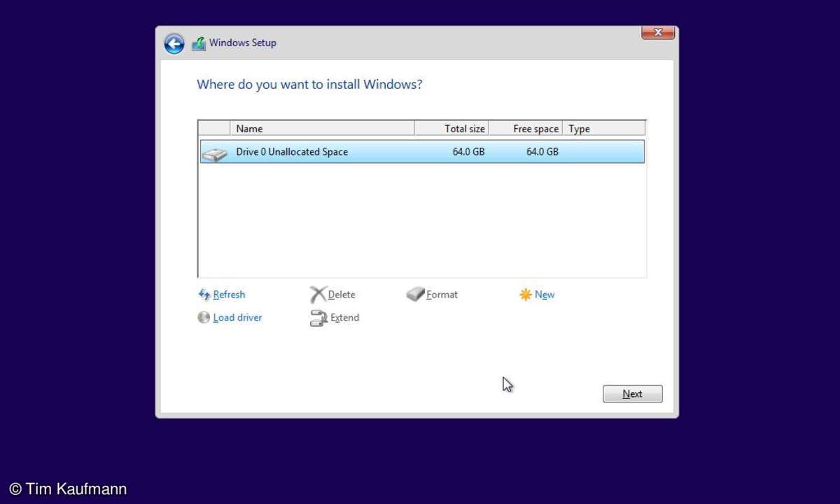The width and height of the screenshot is (840, 504).
Task: Choose the Extend partition option
Action: (344, 318)
